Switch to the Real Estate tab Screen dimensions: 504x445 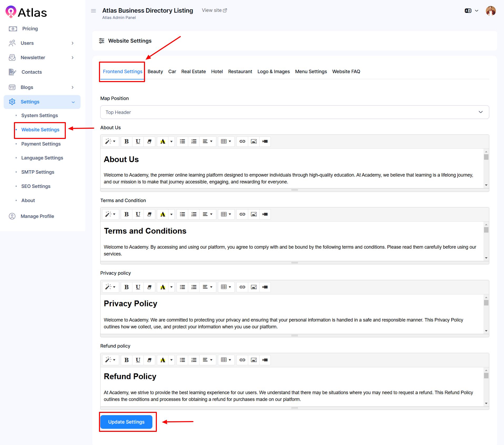click(x=193, y=72)
